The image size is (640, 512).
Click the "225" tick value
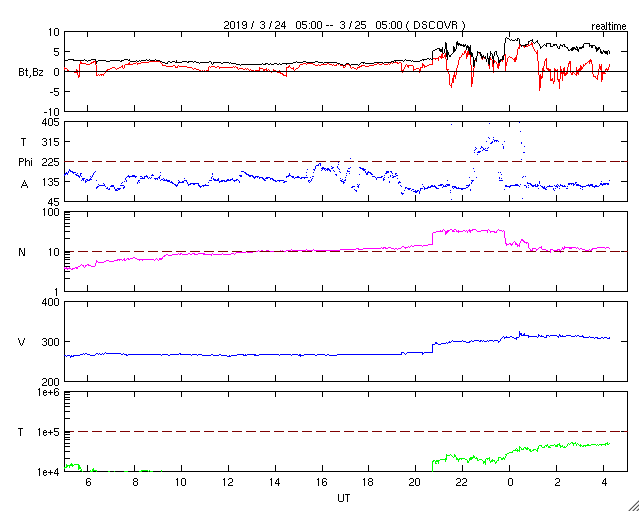point(51,162)
